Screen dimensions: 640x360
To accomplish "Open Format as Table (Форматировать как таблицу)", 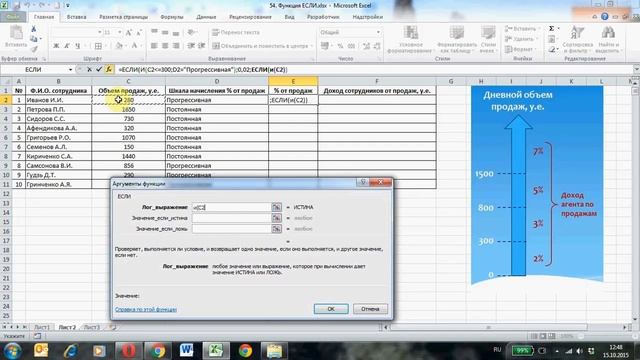I will pyautogui.click(x=456, y=40).
